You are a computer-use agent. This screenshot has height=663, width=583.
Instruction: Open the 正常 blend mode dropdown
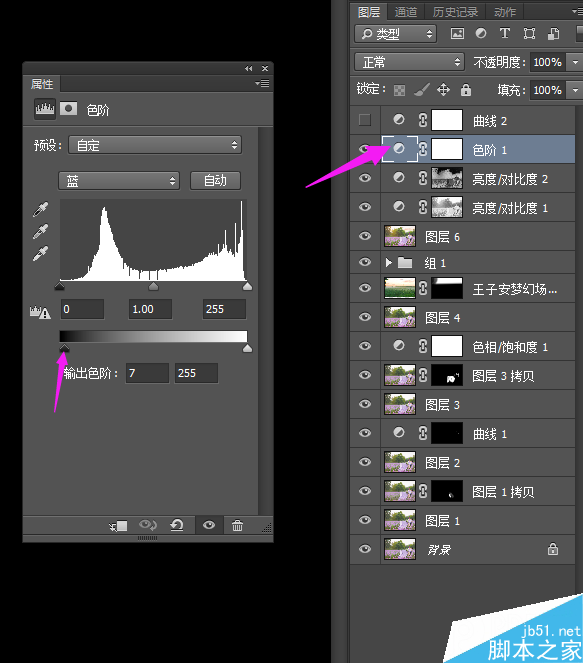point(409,62)
